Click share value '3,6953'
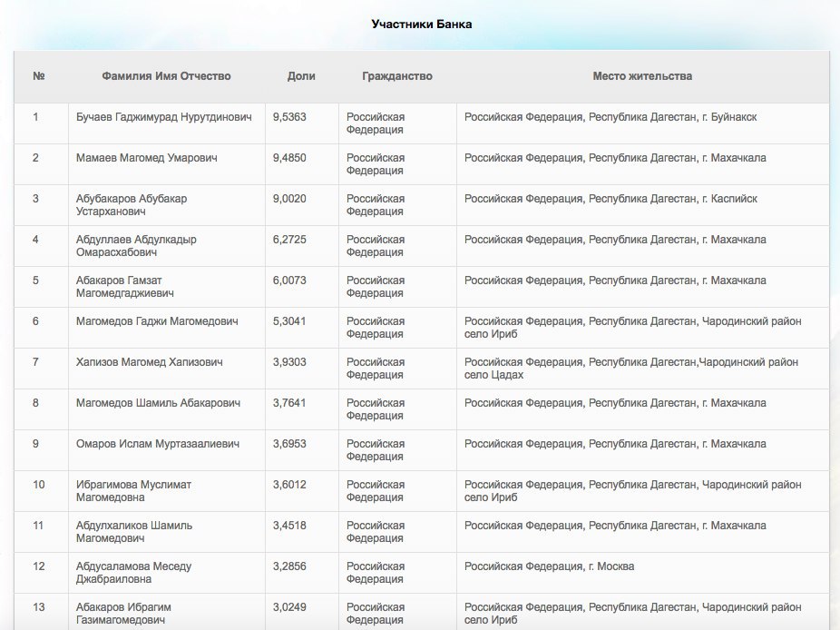This screenshot has width=840, height=630. [x=289, y=443]
